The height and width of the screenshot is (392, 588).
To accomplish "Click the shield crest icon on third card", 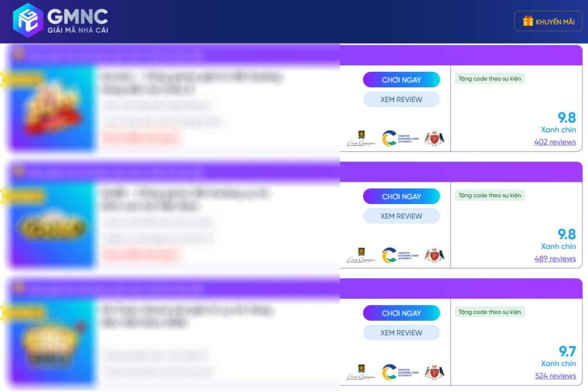I will [x=435, y=372].
